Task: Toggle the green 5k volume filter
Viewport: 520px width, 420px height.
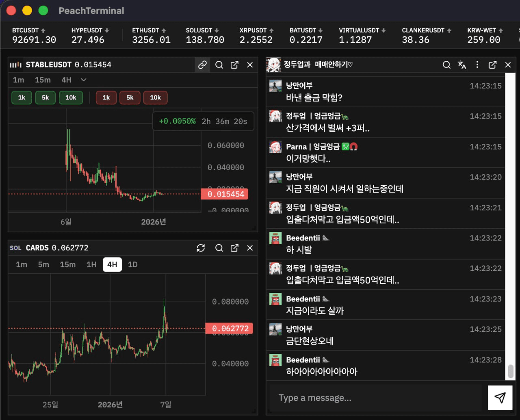Action: [45, 97]
